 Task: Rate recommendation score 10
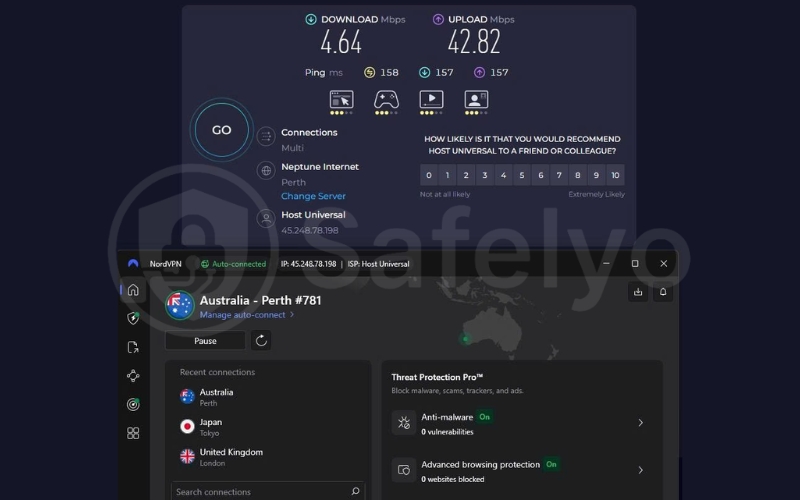click(615, 175)
